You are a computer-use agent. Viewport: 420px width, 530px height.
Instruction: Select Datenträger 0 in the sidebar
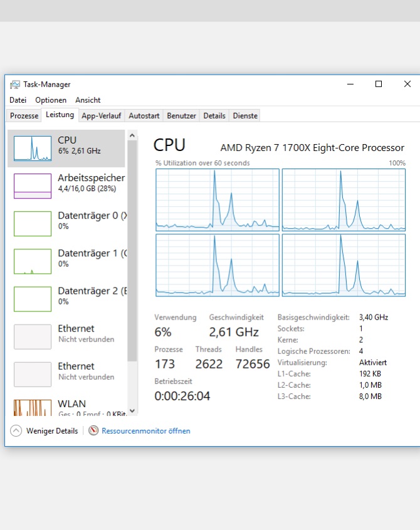coord(66,224)
